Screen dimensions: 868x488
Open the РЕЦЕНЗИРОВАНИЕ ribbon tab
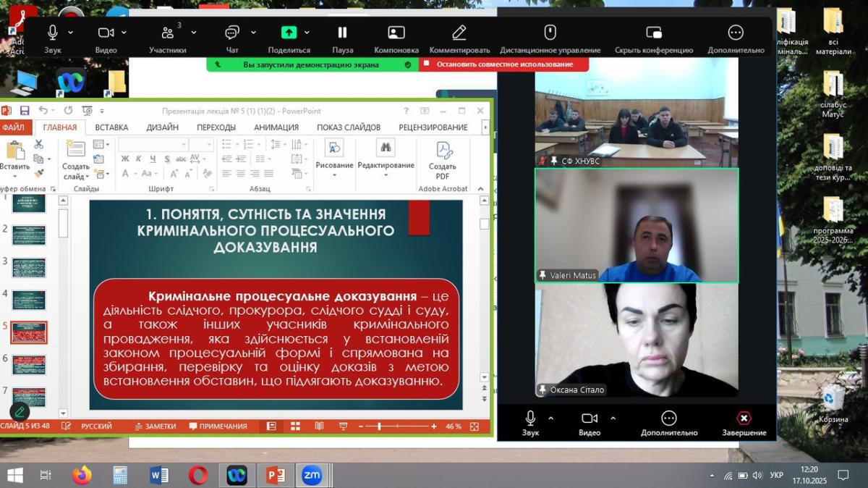coord(433,127)
